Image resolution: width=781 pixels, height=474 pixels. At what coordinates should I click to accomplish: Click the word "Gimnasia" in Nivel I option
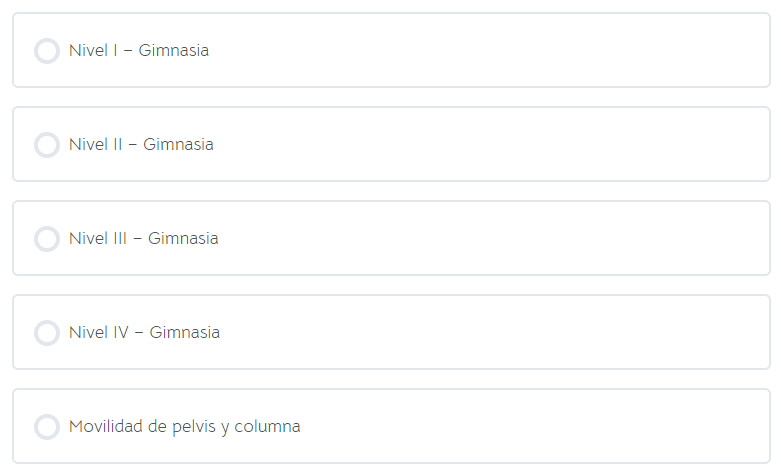click(x=174, y=51)
